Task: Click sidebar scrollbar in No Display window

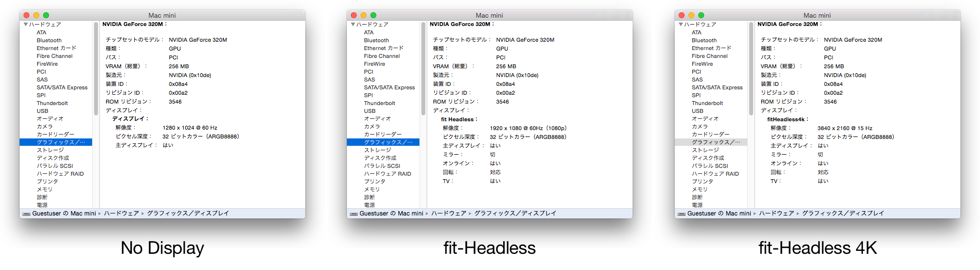Action: pyautogui.click(x=96, y=69)
